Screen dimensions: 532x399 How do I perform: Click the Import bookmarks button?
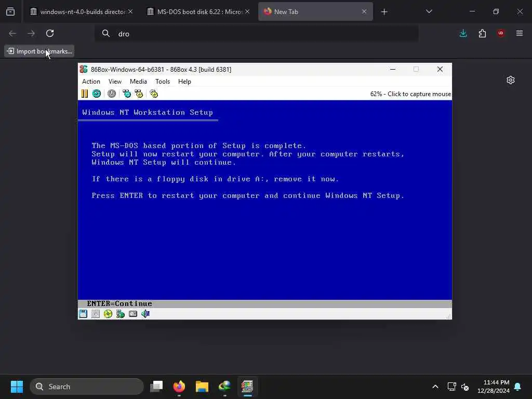[39, 51]
